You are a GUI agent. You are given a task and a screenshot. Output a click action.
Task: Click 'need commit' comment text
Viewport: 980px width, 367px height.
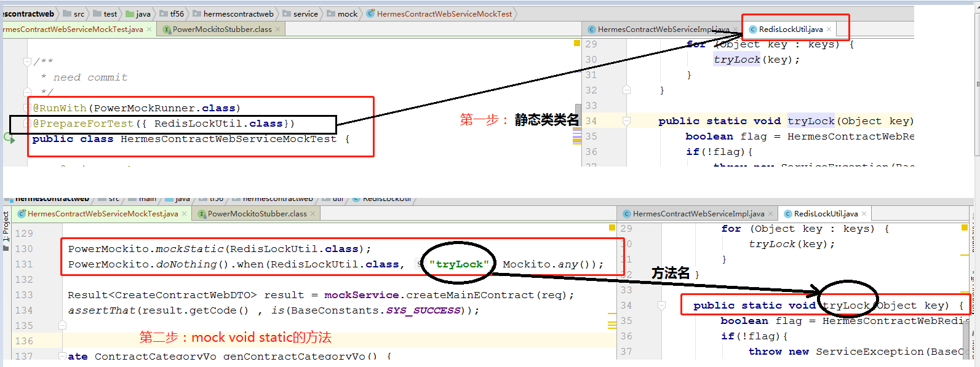tap(90, 77)
